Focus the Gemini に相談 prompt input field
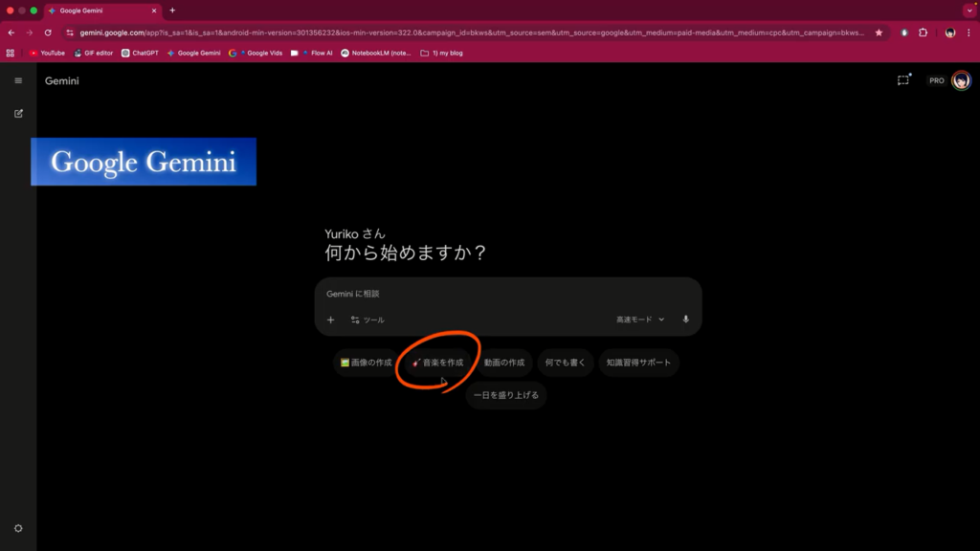 click(507, 294)
